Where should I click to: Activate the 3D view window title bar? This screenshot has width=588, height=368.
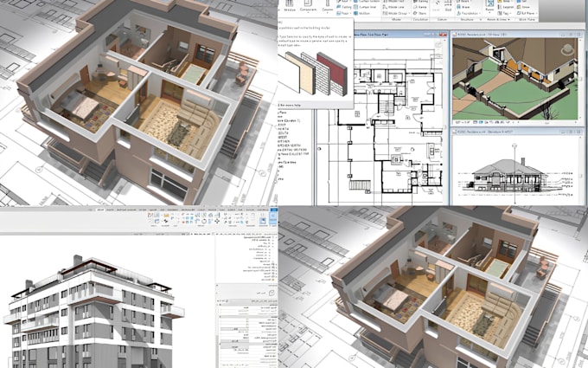[516, 35]
